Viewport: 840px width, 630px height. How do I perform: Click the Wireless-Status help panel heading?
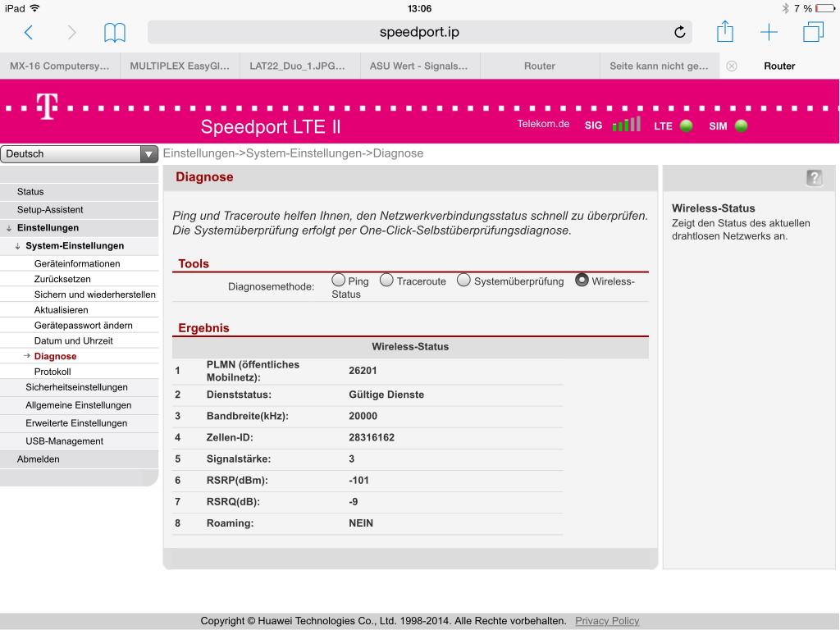pyautogui.click(x=714, y=208)
